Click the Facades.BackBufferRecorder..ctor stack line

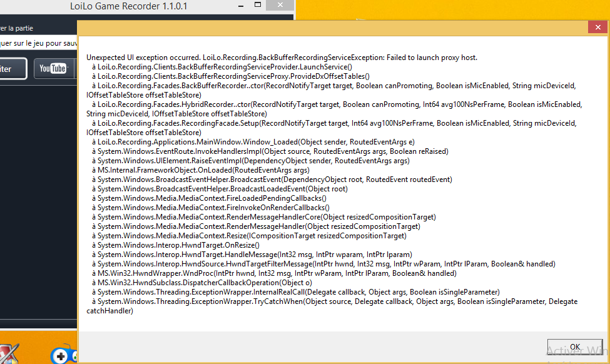(x=331, y=90)
